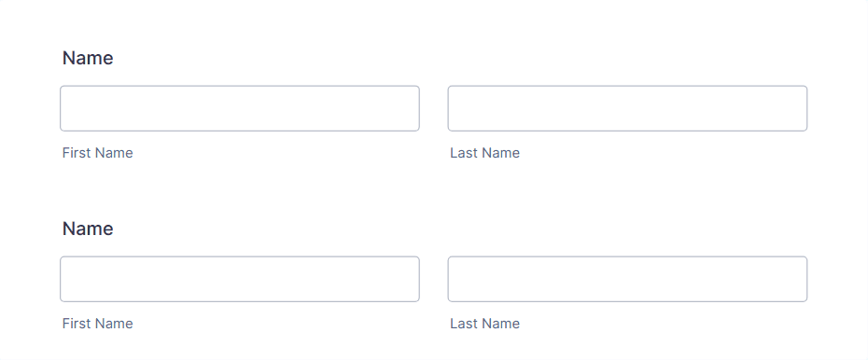Activate the first Name section's First Name field
Image resolution: width=868 pixels, height=360 pixels.
240,108
